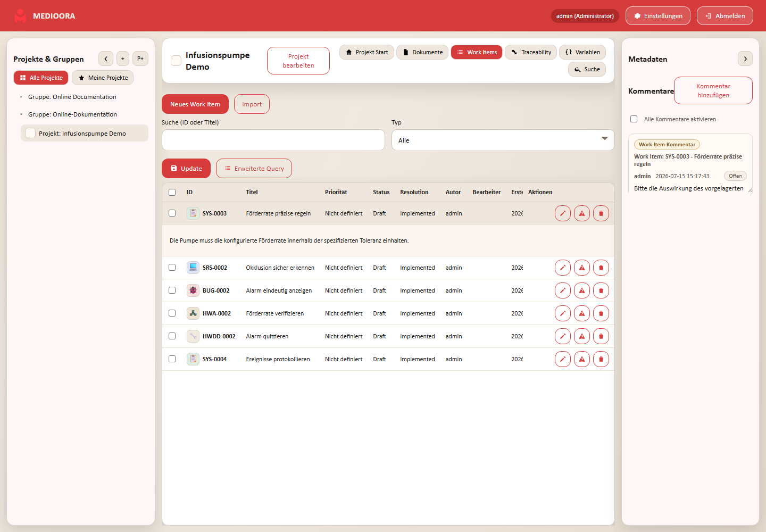This screenshot has width=766, height=532.
Task: Add a new project via plus icon
Action: pos(123,59)
